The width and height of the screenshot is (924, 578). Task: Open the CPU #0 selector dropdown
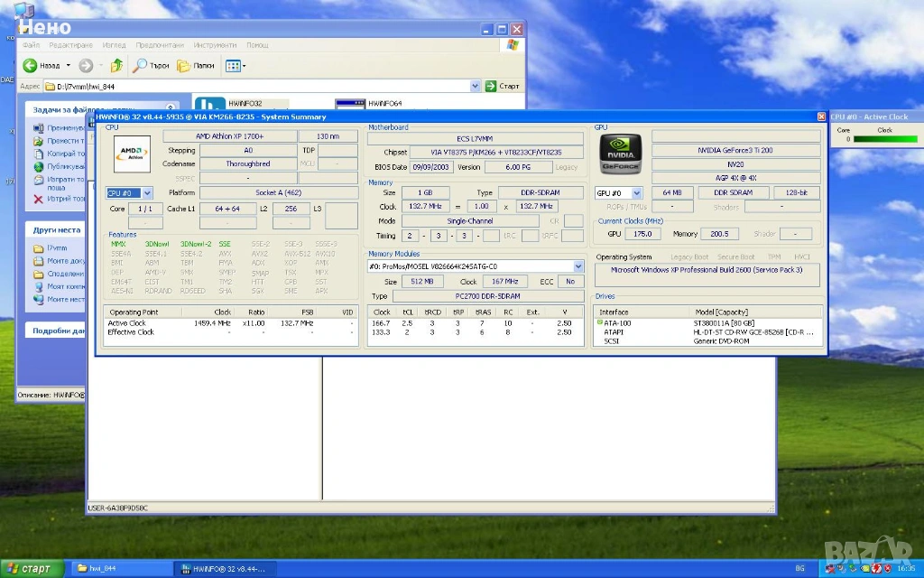point(147,193)
